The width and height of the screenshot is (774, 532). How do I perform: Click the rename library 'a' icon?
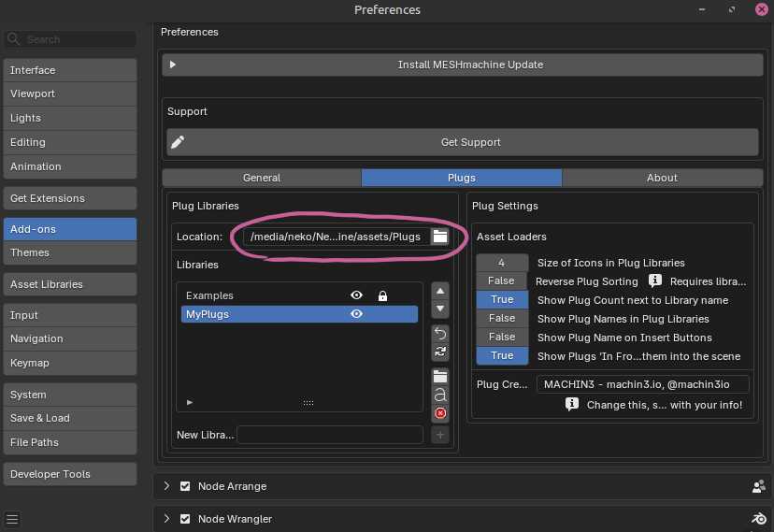pyautogui.click(x=440, y=395)
